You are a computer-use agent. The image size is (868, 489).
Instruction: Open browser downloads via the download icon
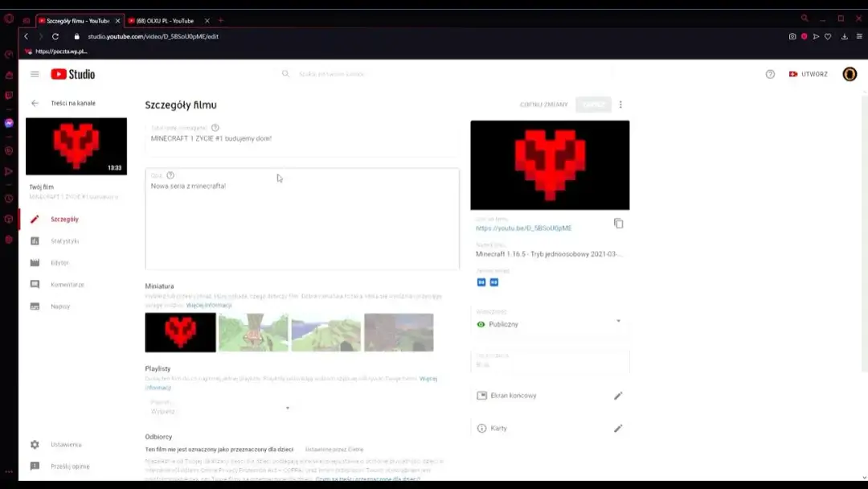845,36
